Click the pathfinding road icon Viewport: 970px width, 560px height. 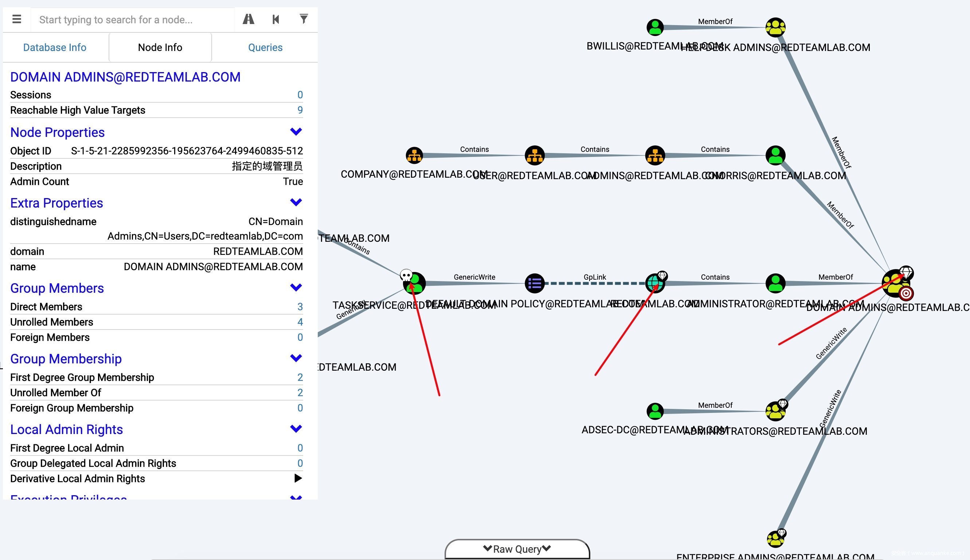[x=248, y=19]
